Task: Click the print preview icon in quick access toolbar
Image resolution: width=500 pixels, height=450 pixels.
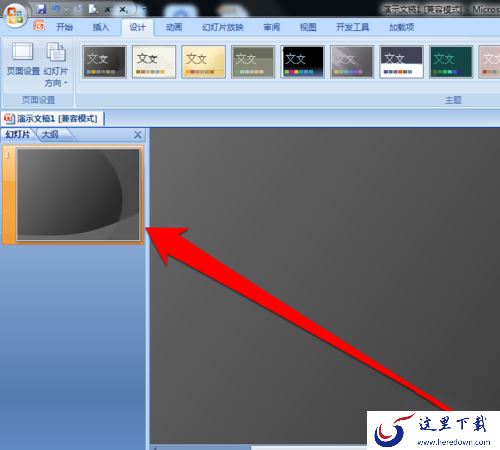Action: 93,9
